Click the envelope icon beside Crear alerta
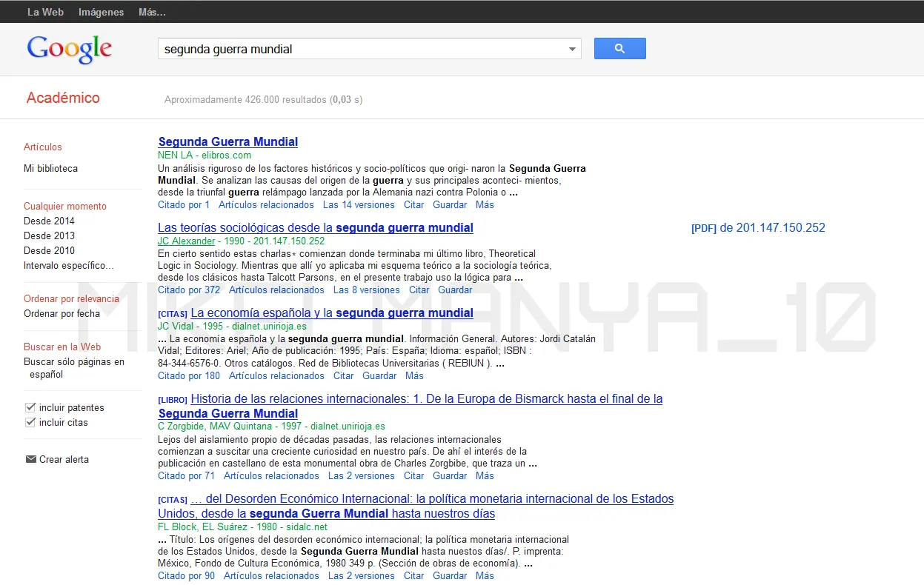The image size is (924, 585). tap(30, 459)
